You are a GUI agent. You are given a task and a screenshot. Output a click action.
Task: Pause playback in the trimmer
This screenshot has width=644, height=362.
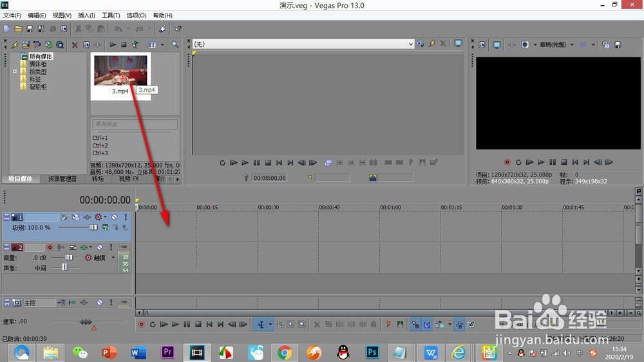pos(257,163)
